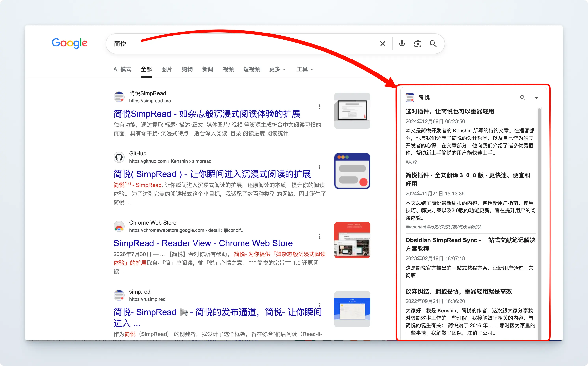Image resolution: width=588 pixels, height=366 pixels.
Task: Open article Obsidian SimpRead Sync 一站式文献笔记解决方案教程
Action: pos(470,244)
